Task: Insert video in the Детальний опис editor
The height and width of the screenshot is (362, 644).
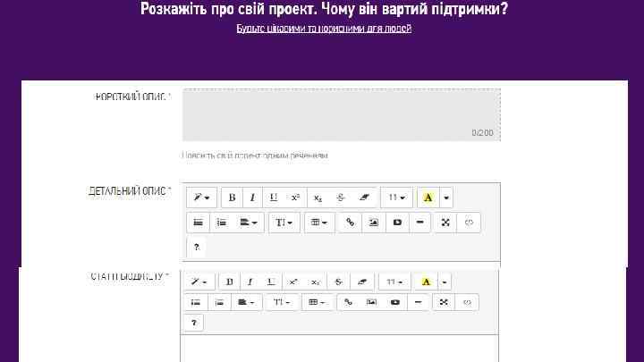Action: [397, 223]
